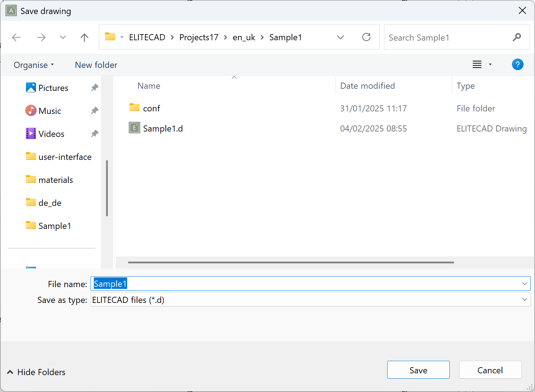Click Projects17 in the address breadcrumb
The height and width of the screenshot is (392, 535).
click(199, 37)
